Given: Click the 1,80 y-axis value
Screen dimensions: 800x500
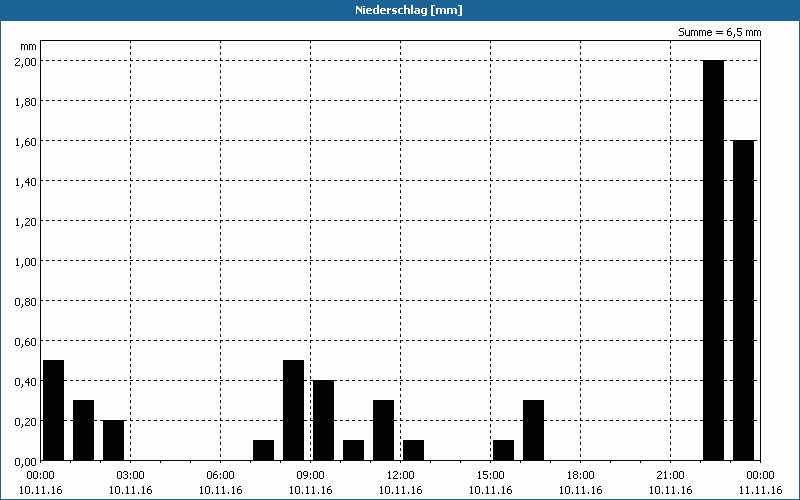Looking at the screenshot, I should 26,102.
